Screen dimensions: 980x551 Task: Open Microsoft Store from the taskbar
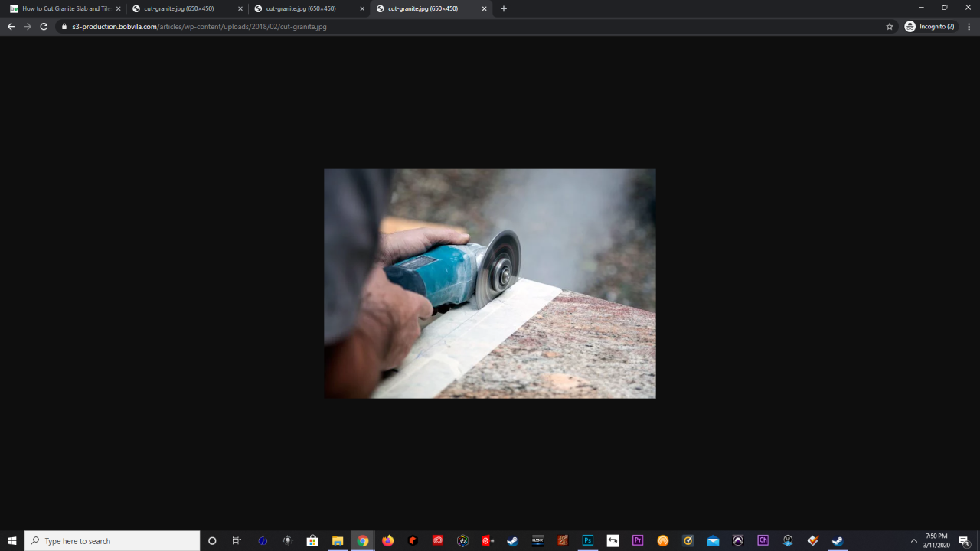coord(312,541)
